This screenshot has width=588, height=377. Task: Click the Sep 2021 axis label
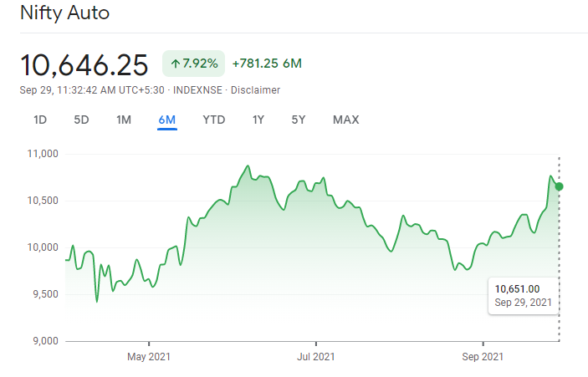483,357
